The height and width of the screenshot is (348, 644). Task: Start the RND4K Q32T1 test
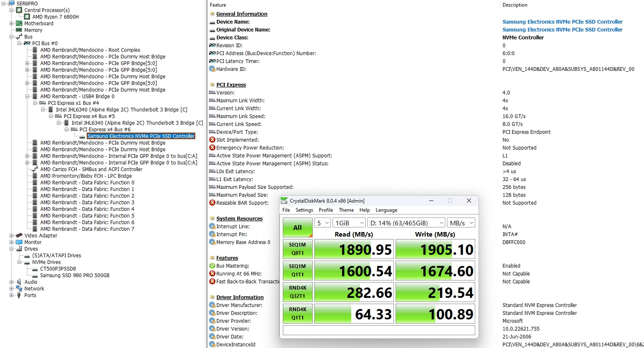tap(297, 292)
